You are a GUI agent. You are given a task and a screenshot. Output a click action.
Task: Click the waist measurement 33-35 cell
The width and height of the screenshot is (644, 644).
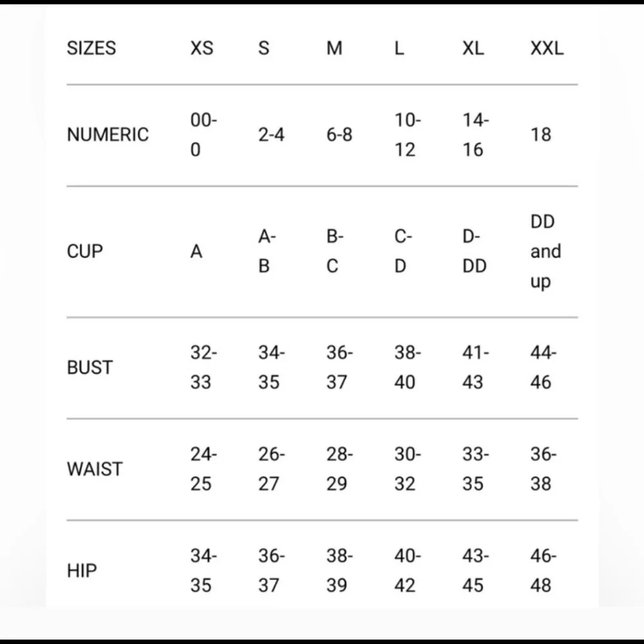[476, 469]
